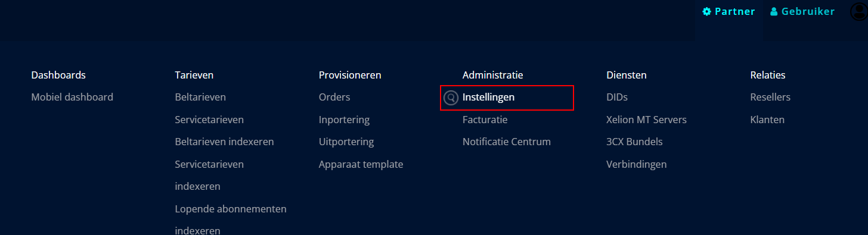Select the Servicetarieven menu entry
868x235 pixels.
pos(209,120)
